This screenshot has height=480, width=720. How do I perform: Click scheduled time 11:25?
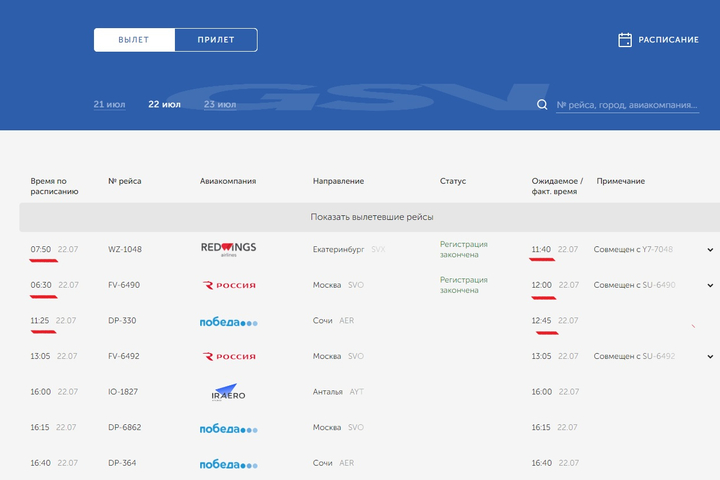click(39, 321)
